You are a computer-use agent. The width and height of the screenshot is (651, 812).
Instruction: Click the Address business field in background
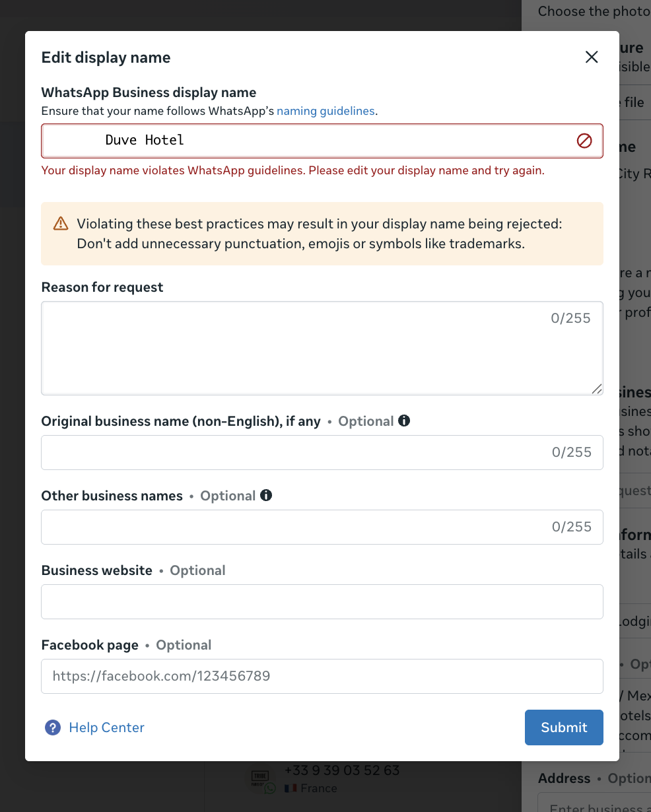tap(594, 803)
